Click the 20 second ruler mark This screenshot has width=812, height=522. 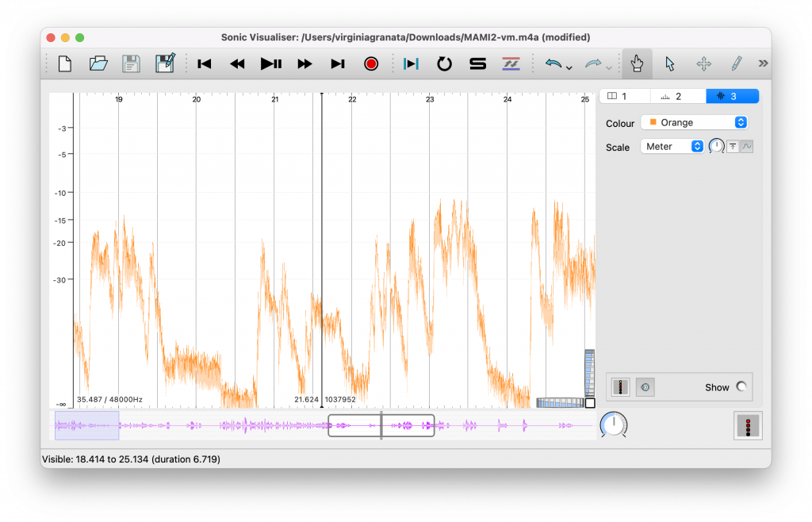[x=197, y=99]
